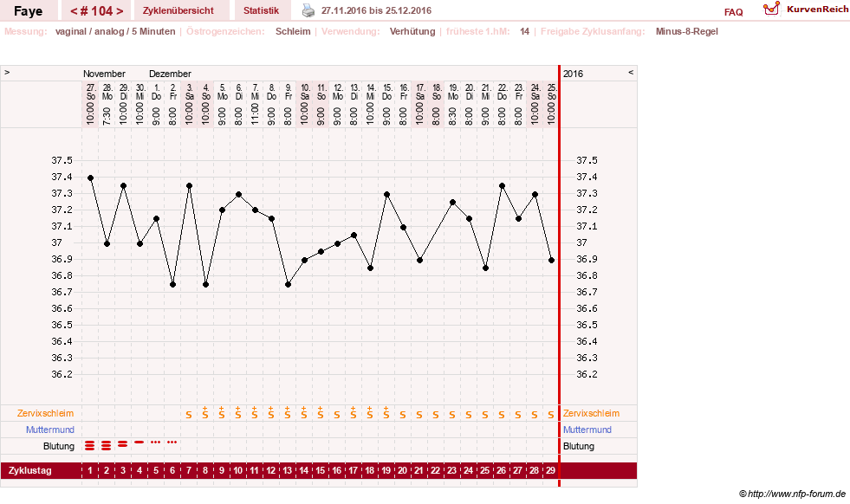Open the Statistik tab
The width and height of the screenshot is (850, 504).
pyautogui.click(x=261, y=11)
